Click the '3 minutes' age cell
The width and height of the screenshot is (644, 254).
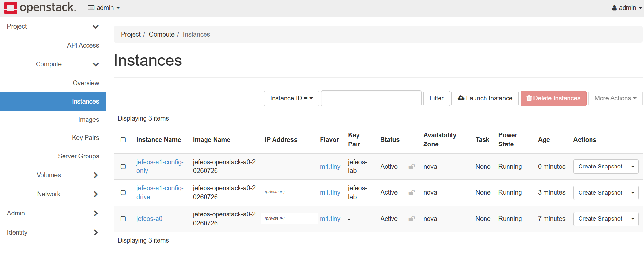(552, 192)
